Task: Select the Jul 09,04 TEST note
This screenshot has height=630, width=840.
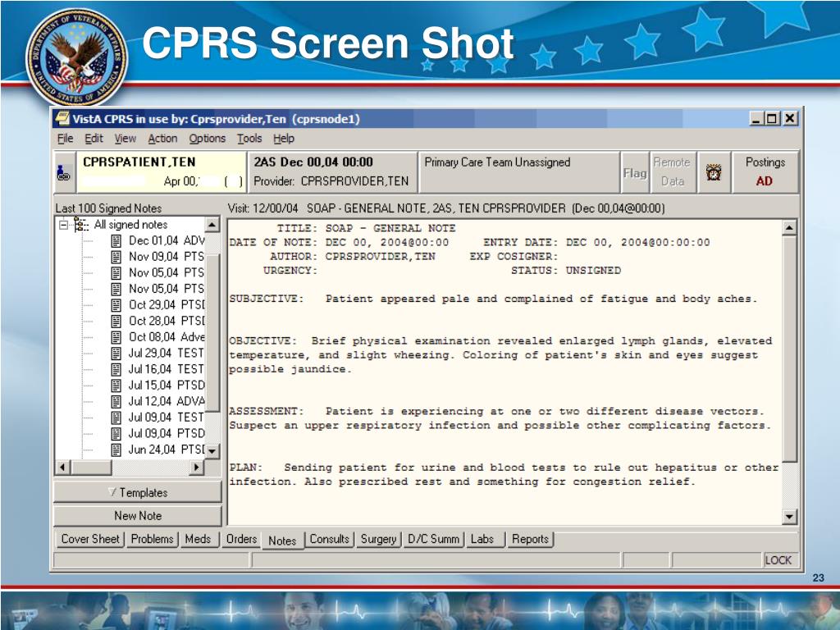Action: point(166,418)
